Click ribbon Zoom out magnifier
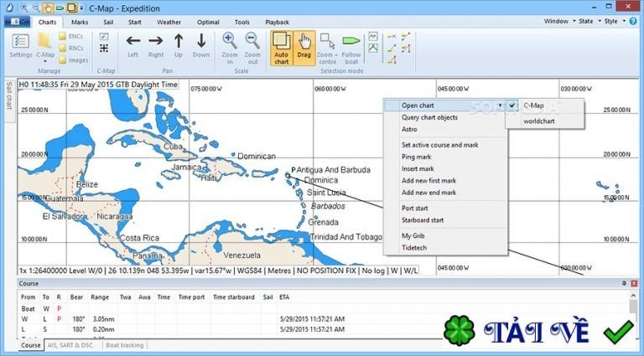The image size is (644, 356). tap(252, 40)
